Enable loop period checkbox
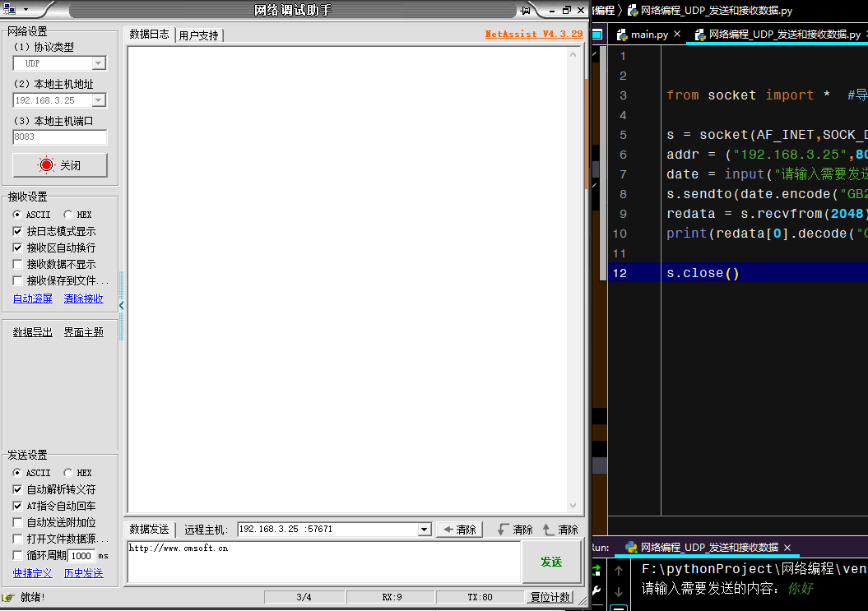Viewport: 868px width, 611px height. (x=17, y=555)
